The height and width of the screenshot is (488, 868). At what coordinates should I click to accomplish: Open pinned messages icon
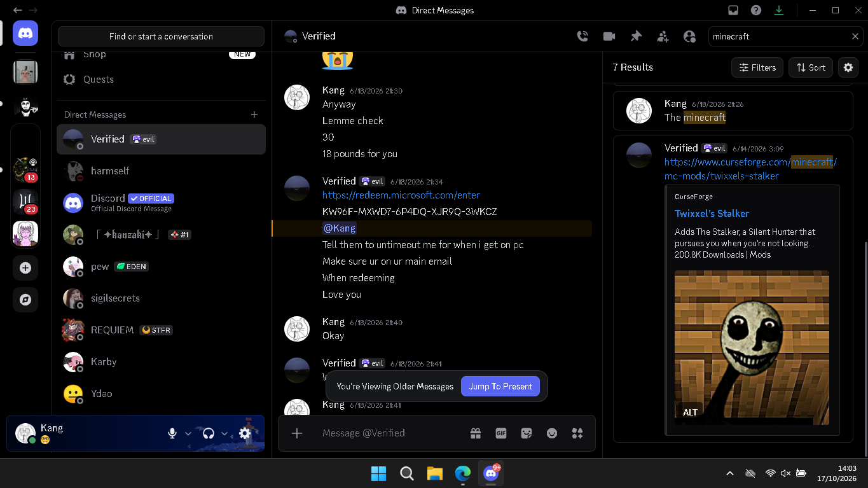coord(636,36)
